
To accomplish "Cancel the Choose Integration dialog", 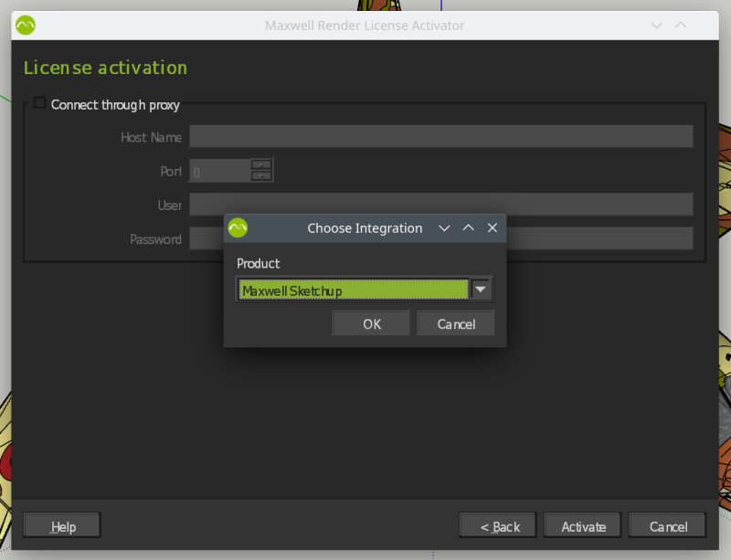I will pyautogui.click(x=455, y=323).
